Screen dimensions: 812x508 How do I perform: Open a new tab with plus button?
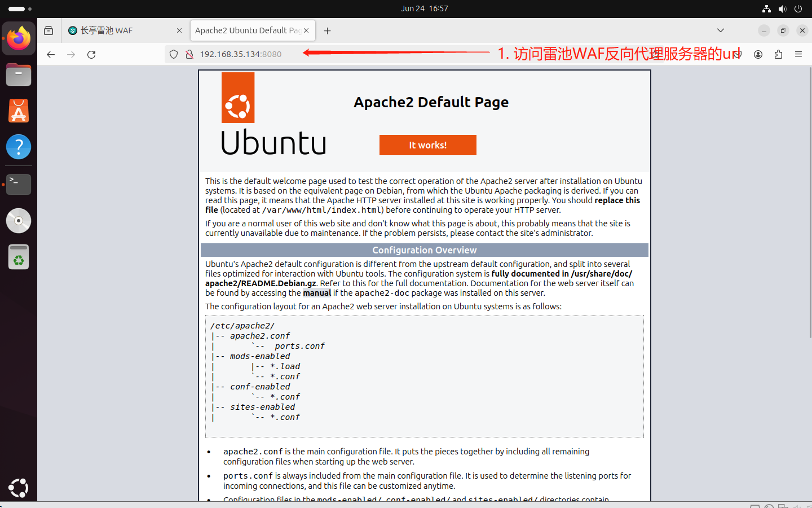pos(328,30)
